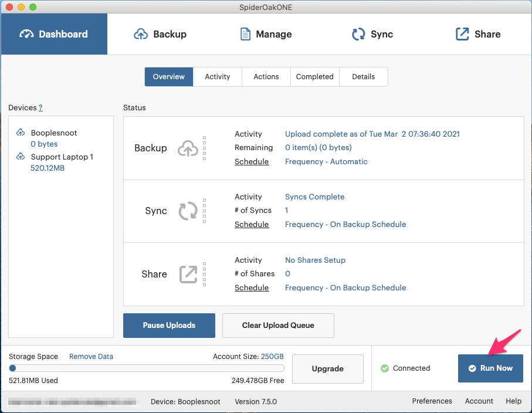Screen dimensions: 532x413
Task: Click the 520.12MB size under Support Laptop 1
Action: click(48, 168)
